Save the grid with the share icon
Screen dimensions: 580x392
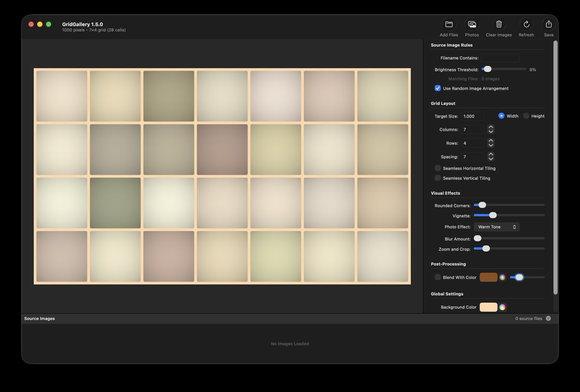(x=549, y=24)
